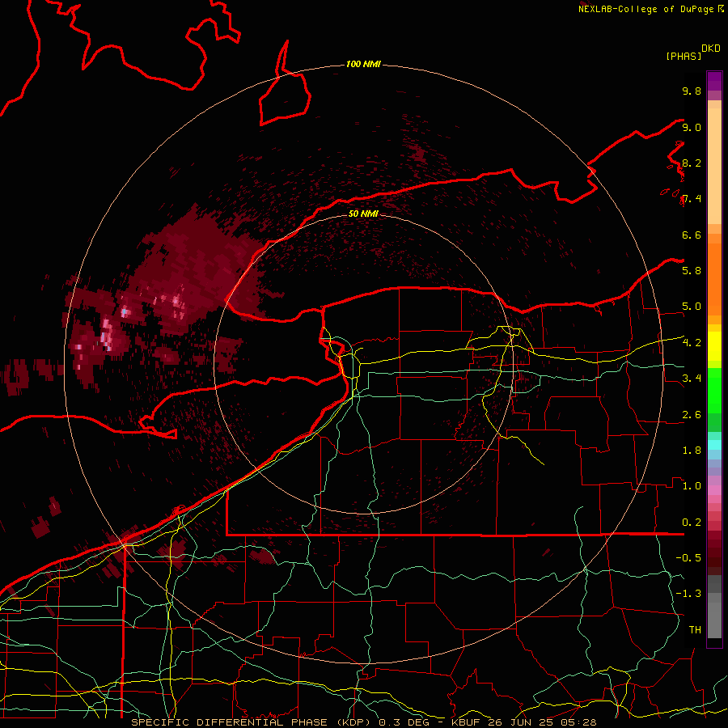
Task: Click the 1.0 color scale value
Action: tap(692, 486)
